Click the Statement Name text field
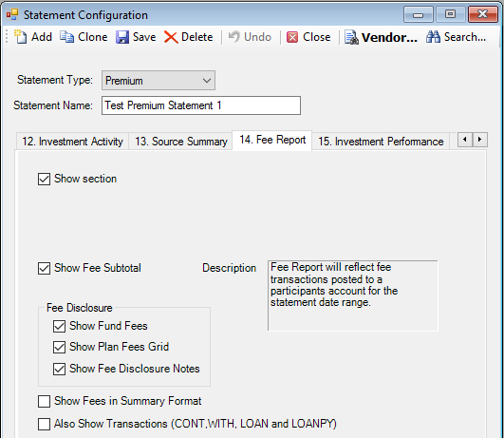This screenshot has width=504, height=438. (x=201, y=105)
